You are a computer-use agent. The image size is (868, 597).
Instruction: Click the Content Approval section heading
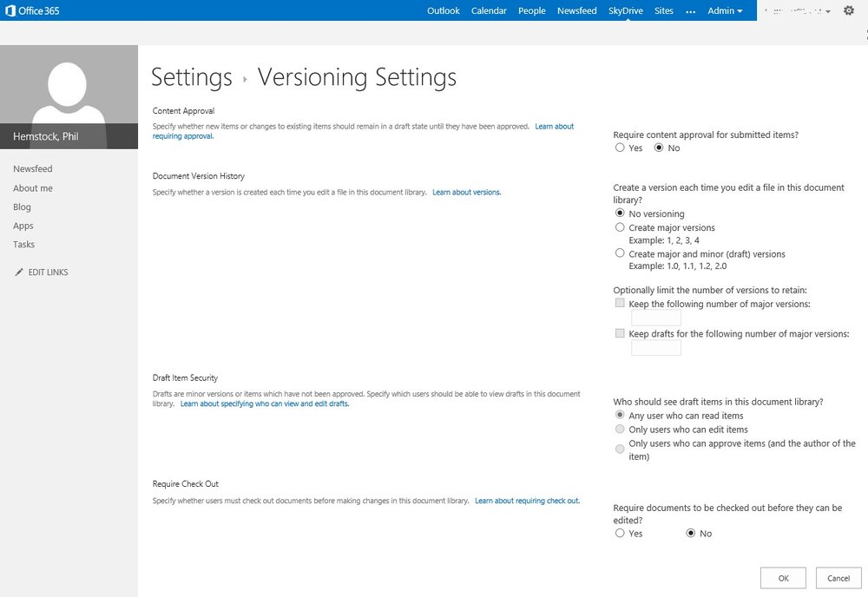point(183,111)
